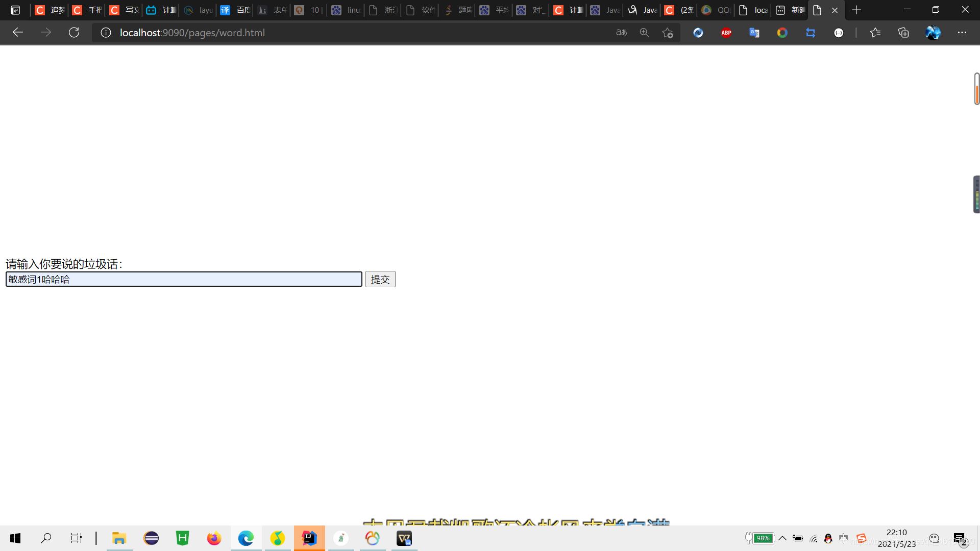Screen dimensions: 980x551
Task: Switch to the layui tab
Action: click(x=199, y=10)
